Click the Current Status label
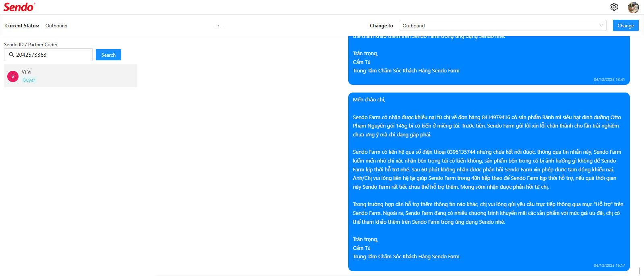The height and width of the screenshot is (276, 644). [22, 25]
